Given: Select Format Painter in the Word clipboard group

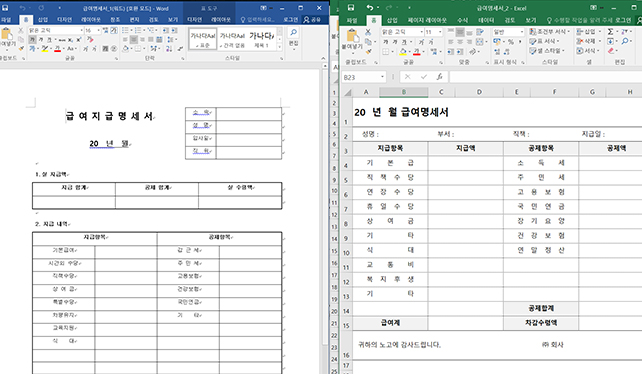Looking at the screenshot, I should [21, 48].
